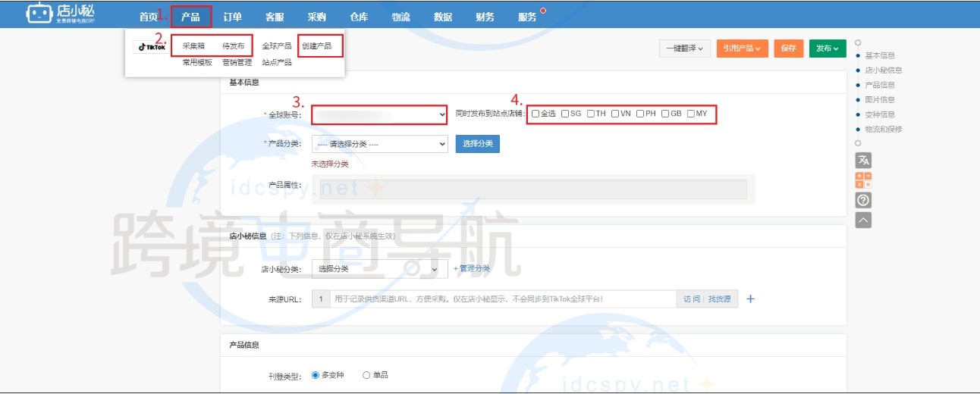
Task: Open the 仓库 menu
Action: 360,17
